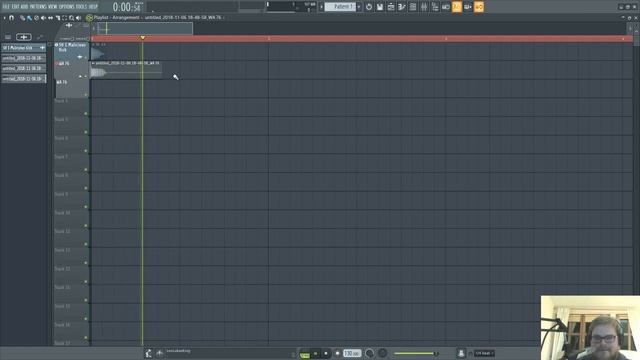Screen dimensions: 640x360
Task: Select the Draw pencil tool in playlist
Action: coord(22,18)
